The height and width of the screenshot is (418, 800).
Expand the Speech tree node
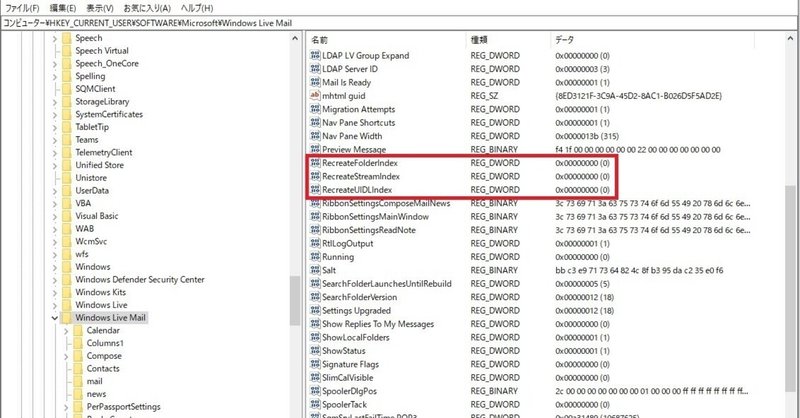pos(55,38)
